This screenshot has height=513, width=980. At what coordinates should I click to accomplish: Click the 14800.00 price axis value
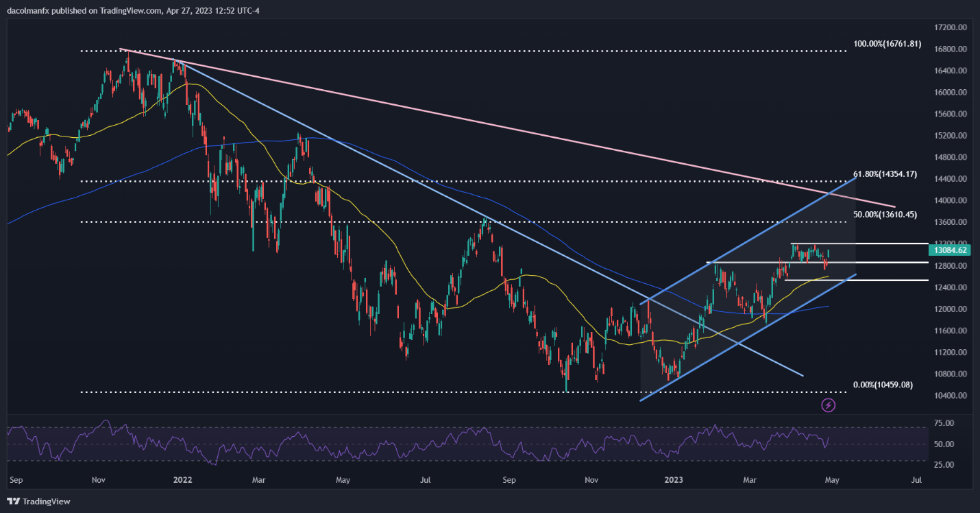point(951,158)
